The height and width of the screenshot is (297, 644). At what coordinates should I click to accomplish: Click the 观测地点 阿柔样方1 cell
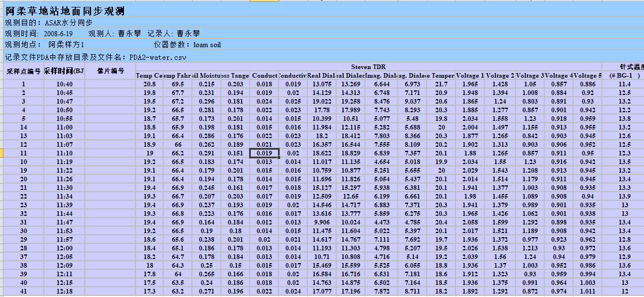pos(45,44)
